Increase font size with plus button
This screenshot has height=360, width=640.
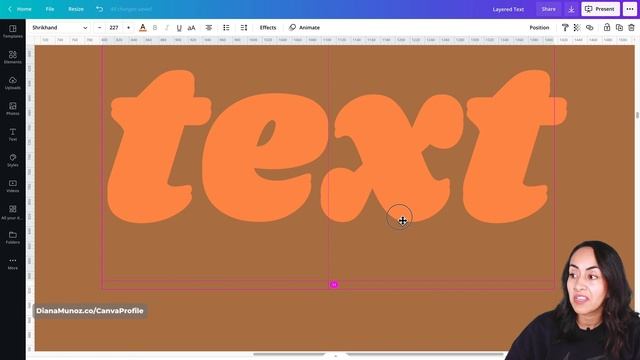point(128,28)
